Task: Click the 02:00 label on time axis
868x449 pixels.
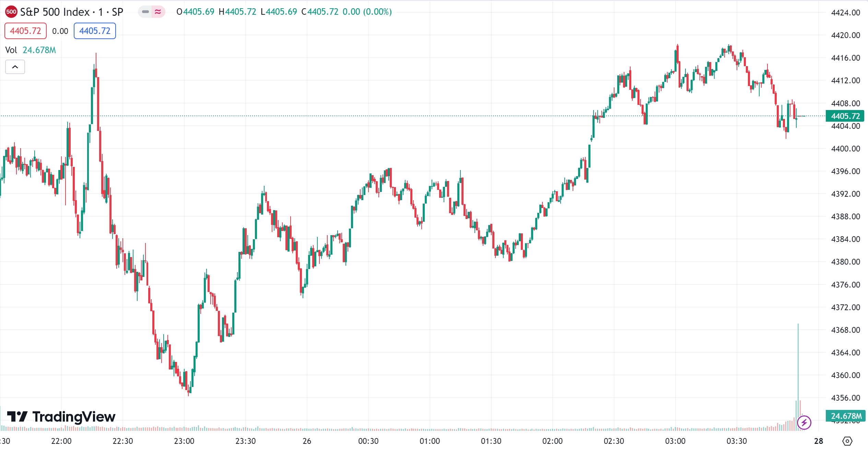Action: 552,441
